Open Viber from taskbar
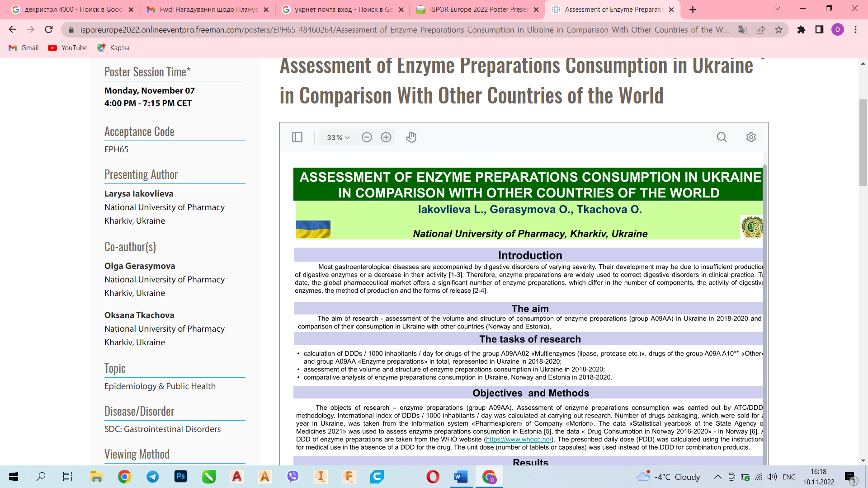Image resolution: width=868 pixels, height=488 pixels. click(293, 477)
